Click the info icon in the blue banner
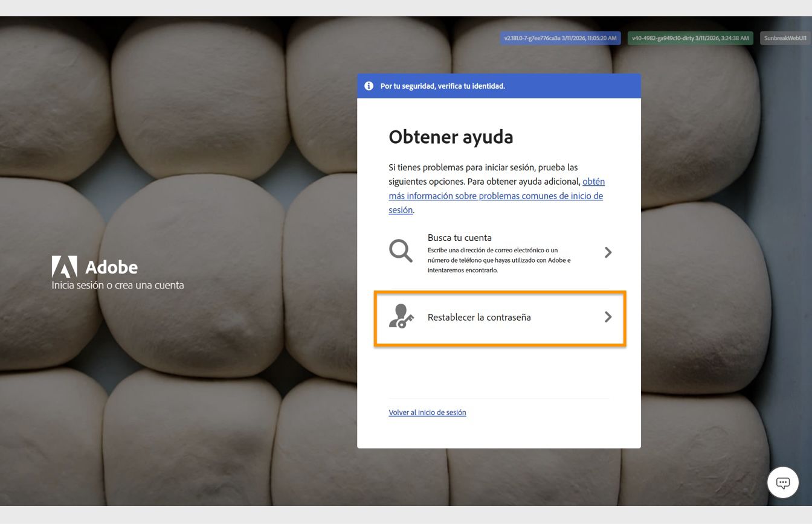This screenshot has height=524, width=812. 368,86
